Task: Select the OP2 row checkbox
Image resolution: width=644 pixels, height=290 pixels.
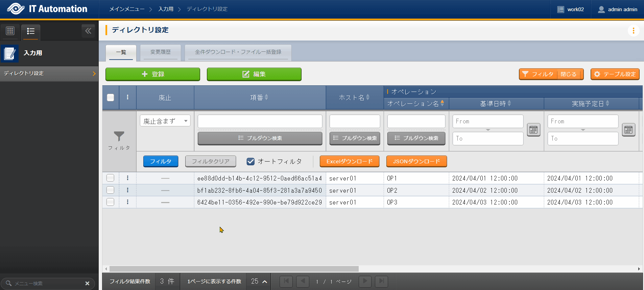Action: pyautogui.click(x=111, y=190)
